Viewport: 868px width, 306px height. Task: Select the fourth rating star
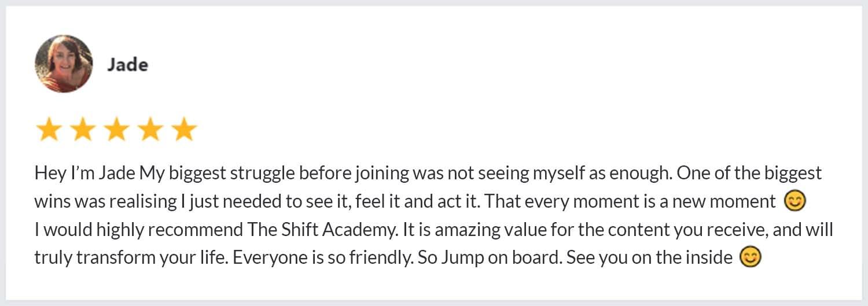tap(150, 130)
